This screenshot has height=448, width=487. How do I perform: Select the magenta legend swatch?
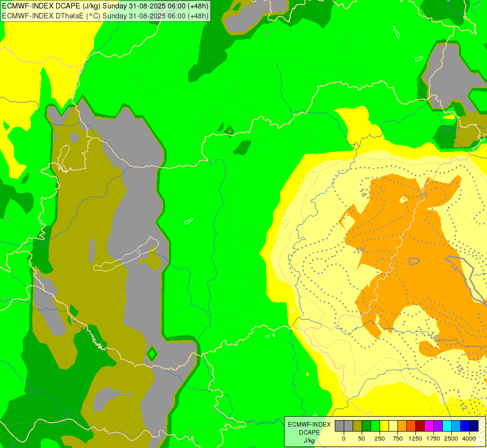click(x=429, y=426)
